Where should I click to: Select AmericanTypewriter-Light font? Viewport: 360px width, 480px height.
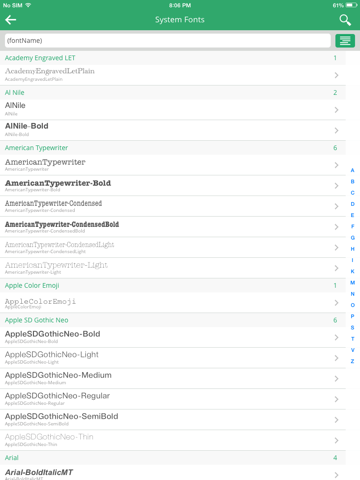point(173,268)
